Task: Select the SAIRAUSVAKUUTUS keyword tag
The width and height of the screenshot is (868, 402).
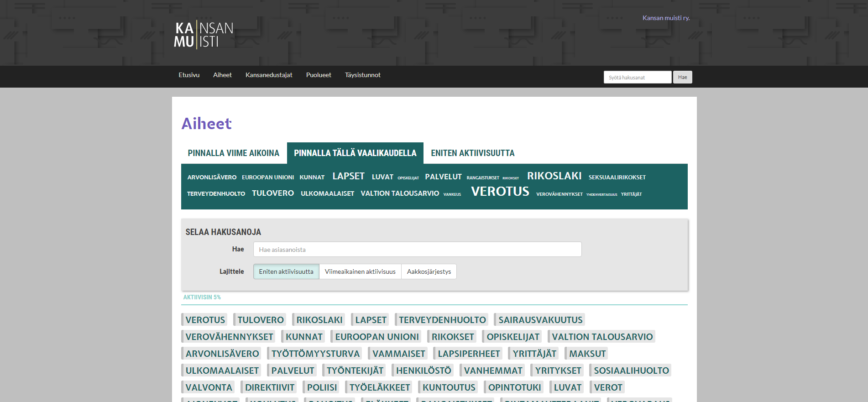Action: coord(540,320)
